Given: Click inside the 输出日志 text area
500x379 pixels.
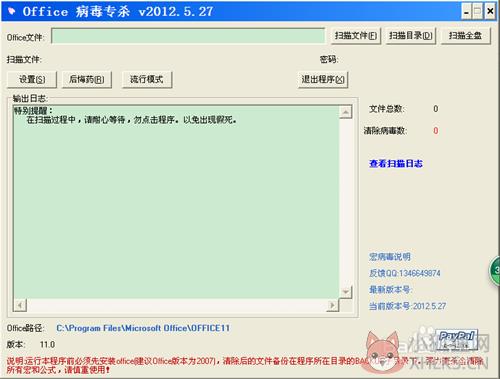Looking at the screenshot, I should (x=176, y=202).
